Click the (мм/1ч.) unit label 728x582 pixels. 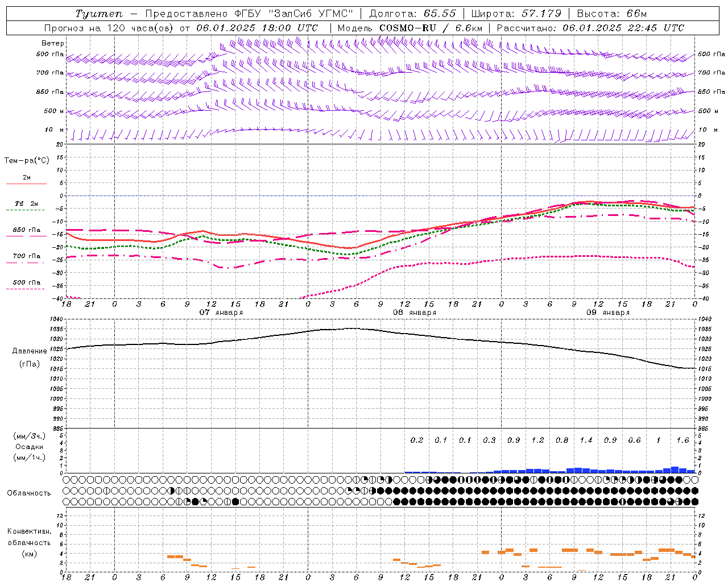click(30, 458)
